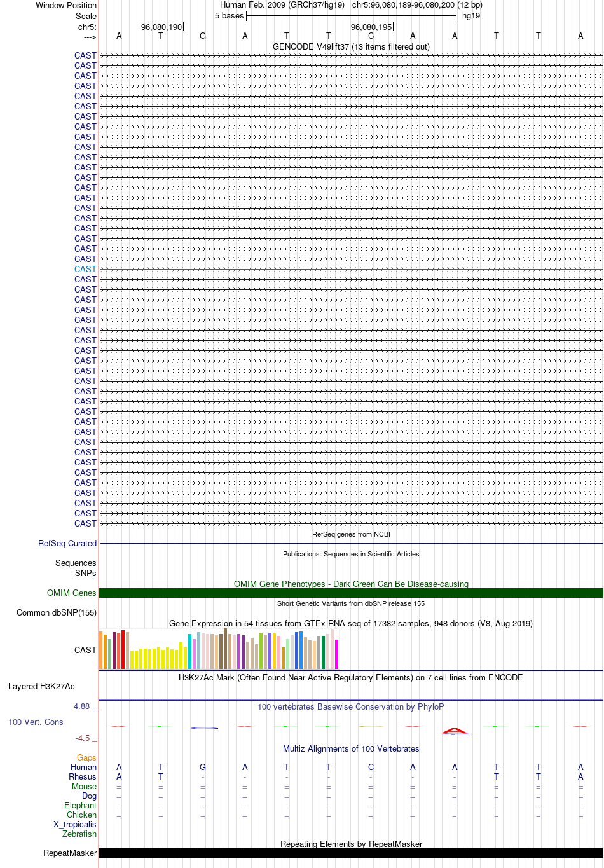Image resolution: width=604 pixels, height=868 pixels.
Task: Click the Elephant alignment row label
Action: coord(81,805)
